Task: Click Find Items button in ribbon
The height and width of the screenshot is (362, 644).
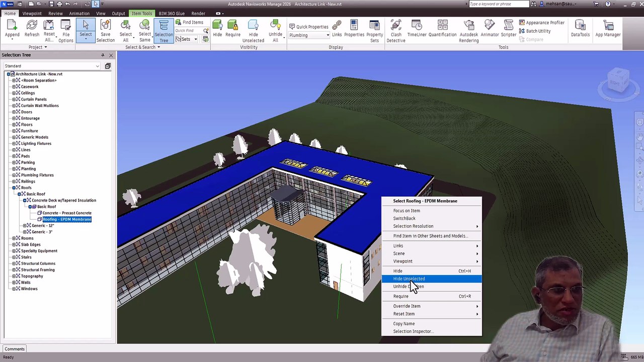Action: point(190,22)
